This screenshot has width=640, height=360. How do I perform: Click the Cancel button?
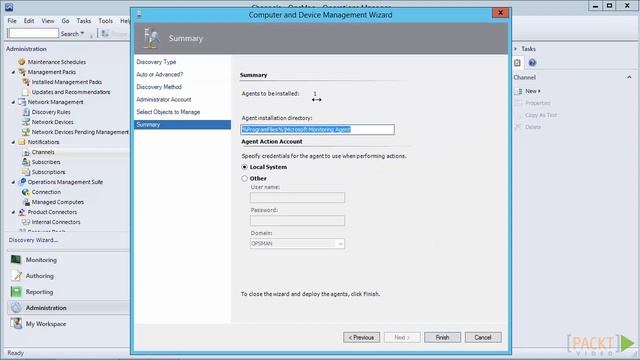483,338
